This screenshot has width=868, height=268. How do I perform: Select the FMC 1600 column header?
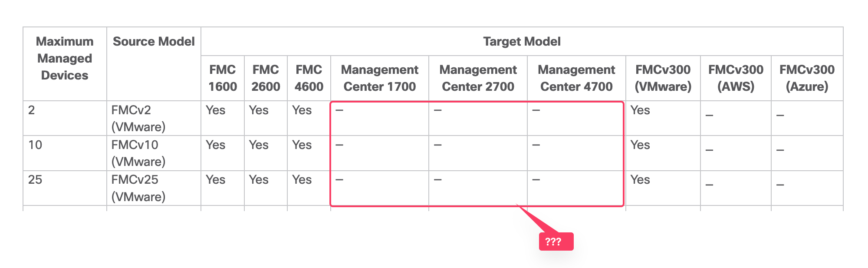pyautogui.click(x=223, y=78)
